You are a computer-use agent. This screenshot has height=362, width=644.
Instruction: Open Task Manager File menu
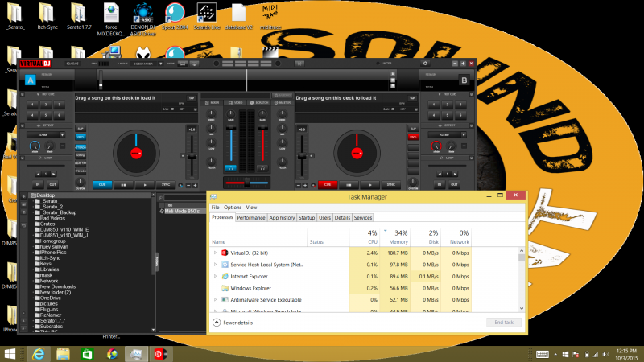(215, 208)
